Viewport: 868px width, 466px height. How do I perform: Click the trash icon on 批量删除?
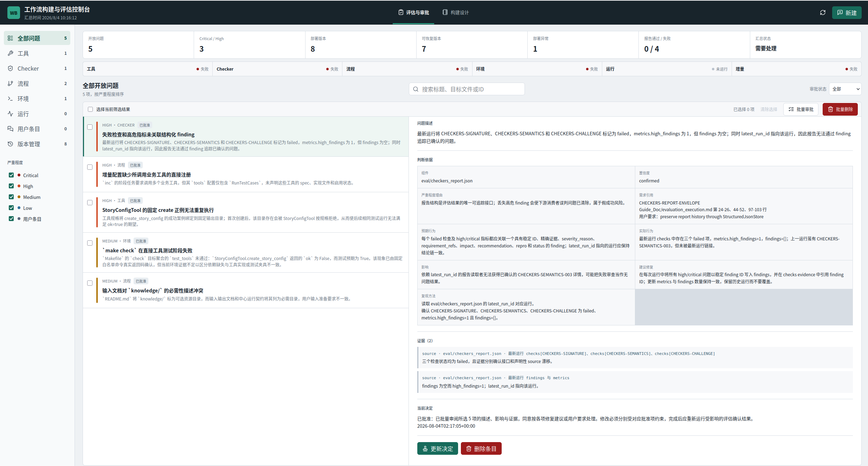click(830, 109)
